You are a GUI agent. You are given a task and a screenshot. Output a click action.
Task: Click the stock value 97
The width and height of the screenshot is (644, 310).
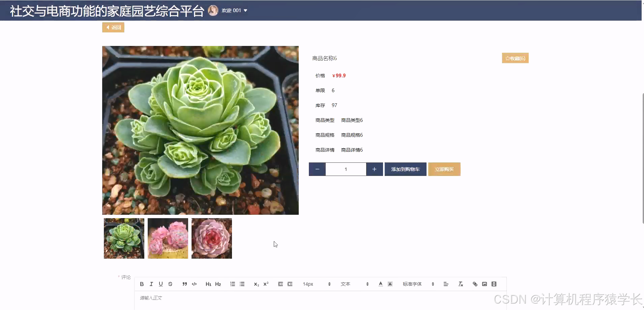334,105
